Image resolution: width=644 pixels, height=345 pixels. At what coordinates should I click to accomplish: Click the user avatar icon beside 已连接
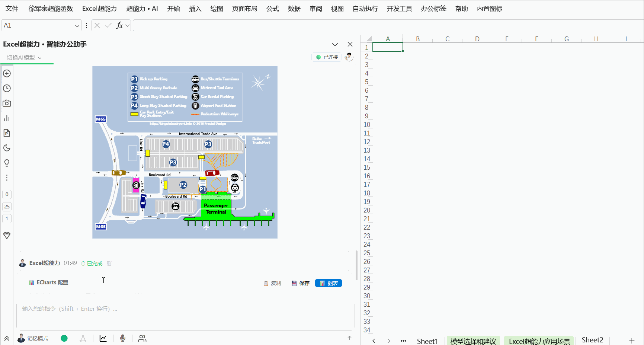tap(349, 57)
